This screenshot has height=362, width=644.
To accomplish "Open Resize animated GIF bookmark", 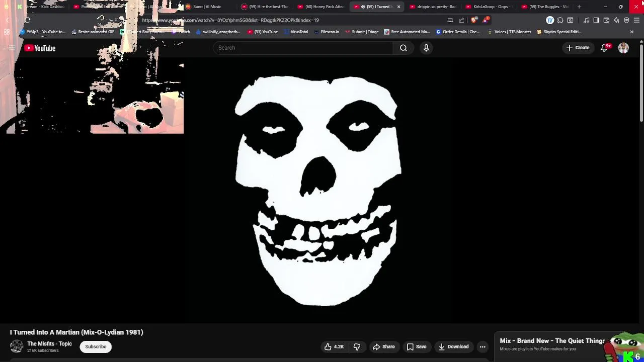I will tap(93, 32).
